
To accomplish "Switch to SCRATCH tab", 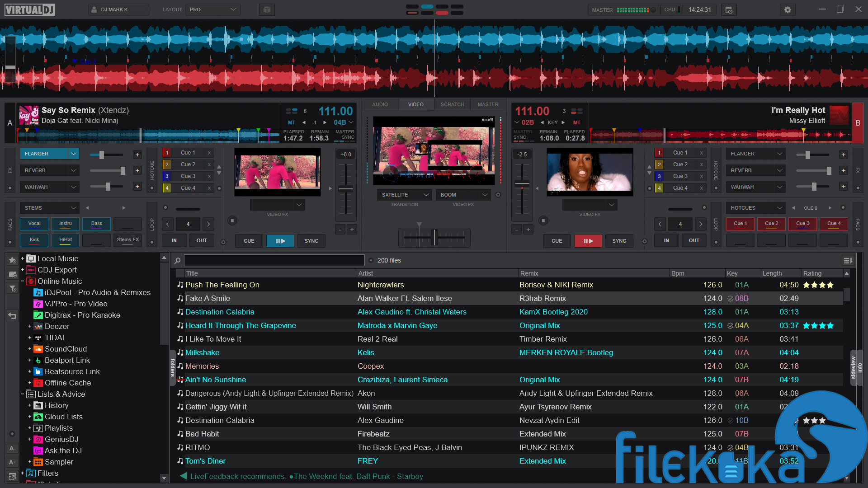I will [x=453, y=104].
